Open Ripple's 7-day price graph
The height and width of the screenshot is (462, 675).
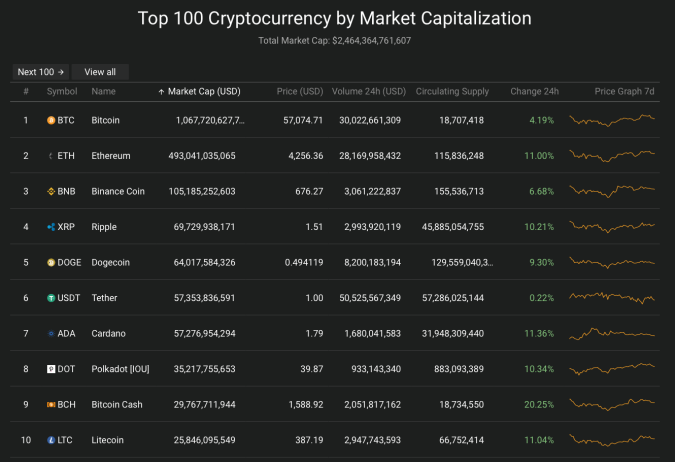pyautogui.click(x=612, y=227)
